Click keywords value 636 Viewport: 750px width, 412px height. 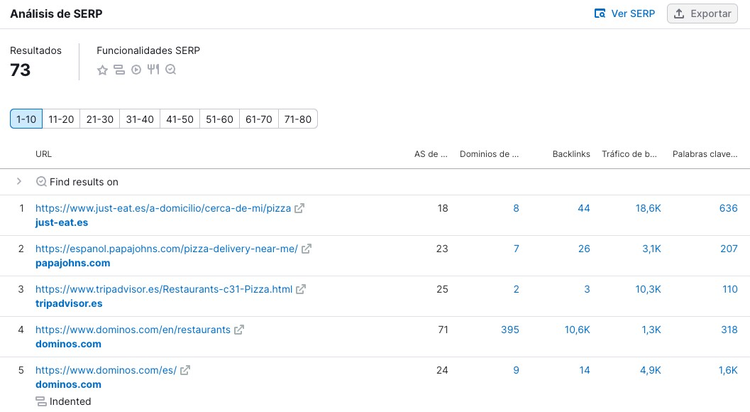[x=728, y=208]
